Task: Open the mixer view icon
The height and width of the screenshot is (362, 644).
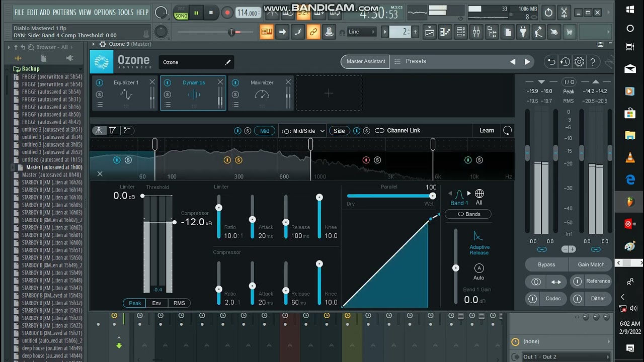Action: pyautogui.click(x=476, y=32)
